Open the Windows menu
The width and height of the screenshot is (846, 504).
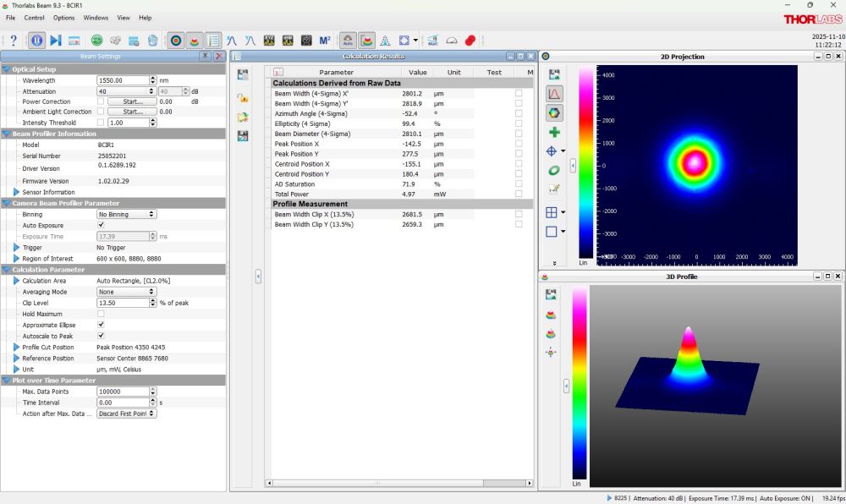click(96, 17)
